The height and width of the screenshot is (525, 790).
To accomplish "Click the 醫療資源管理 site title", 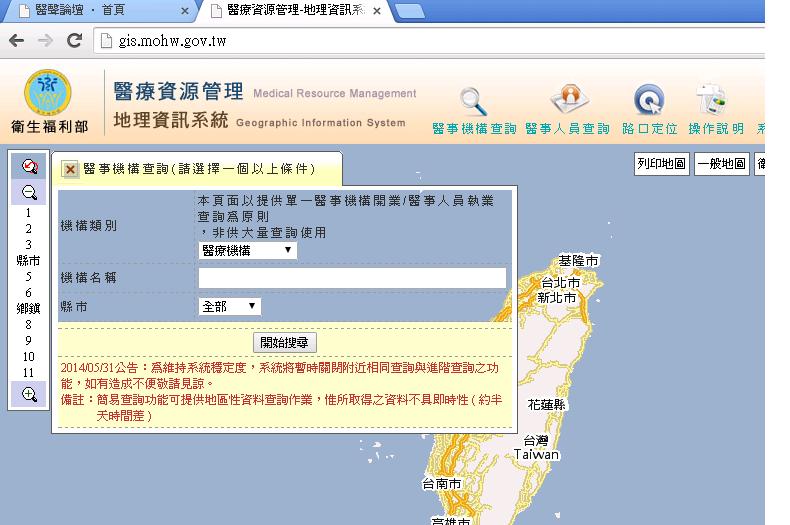I will click(178, 92).
